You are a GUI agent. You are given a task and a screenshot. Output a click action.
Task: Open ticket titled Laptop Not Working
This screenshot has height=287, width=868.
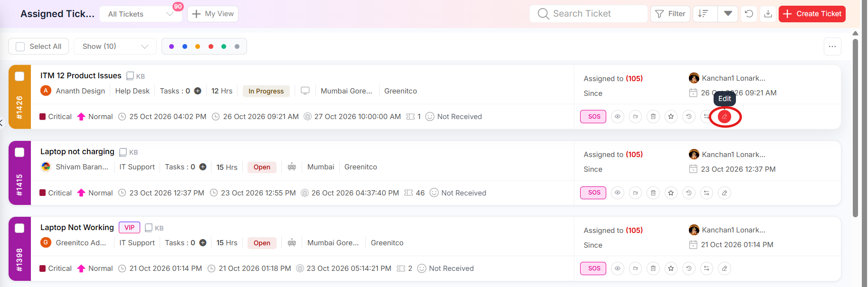(77, 228)
